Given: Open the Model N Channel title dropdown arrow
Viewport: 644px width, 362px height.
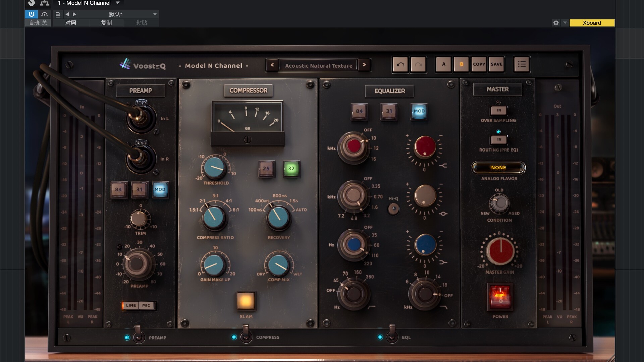Looking at the screenshot, I should coord(118,3).
